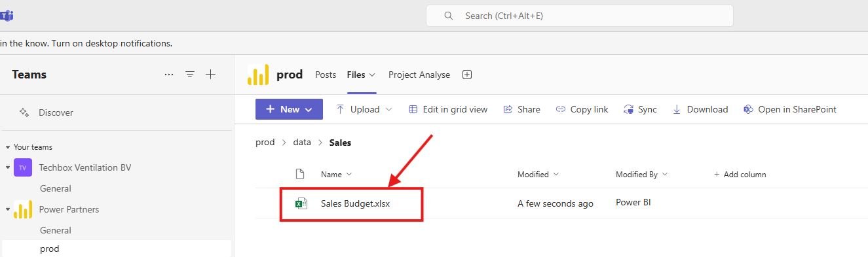Open General channel under Techbox Ventilation BV
Image resolution: width=868 pixels, height=257 pixels.
(x=56, y=188)
